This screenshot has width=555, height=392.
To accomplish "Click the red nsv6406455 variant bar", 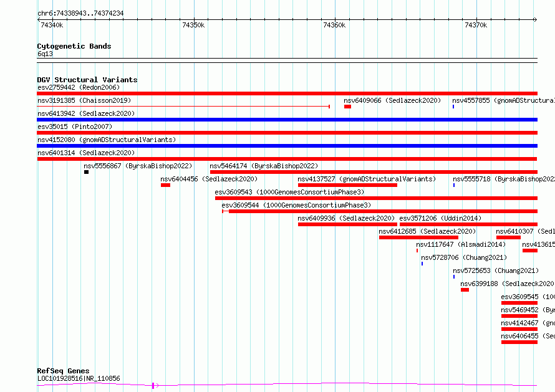I will point(519,342).
